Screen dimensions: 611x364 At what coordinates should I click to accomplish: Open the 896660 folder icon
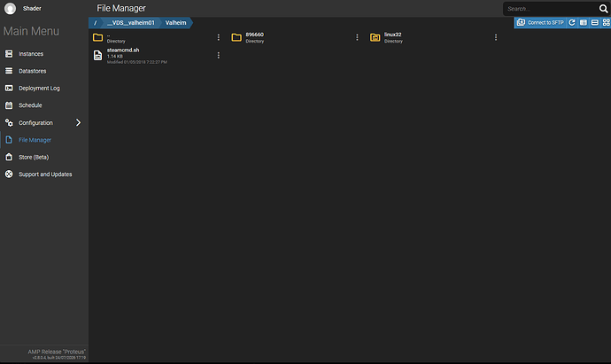pyautogui.click(x=236, y=37)
